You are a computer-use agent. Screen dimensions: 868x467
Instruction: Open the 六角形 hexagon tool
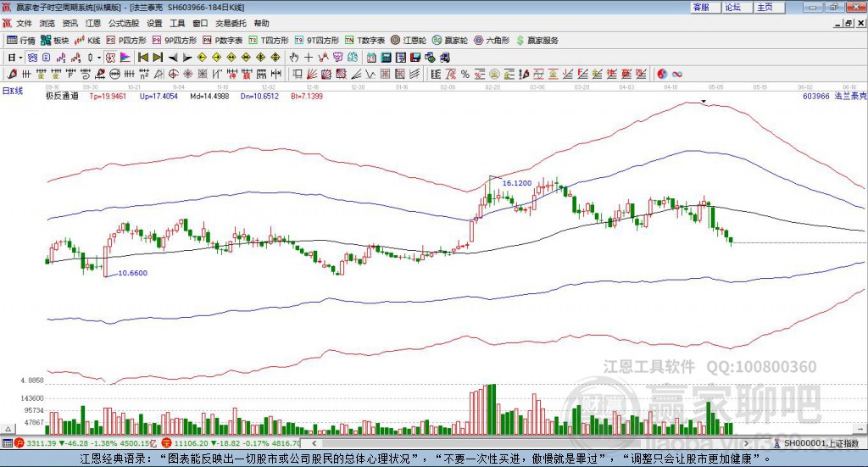coord(492,41)
